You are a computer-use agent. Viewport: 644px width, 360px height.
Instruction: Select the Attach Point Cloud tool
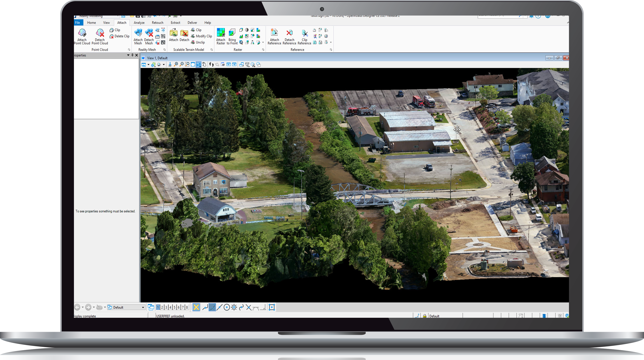(82, 36)
